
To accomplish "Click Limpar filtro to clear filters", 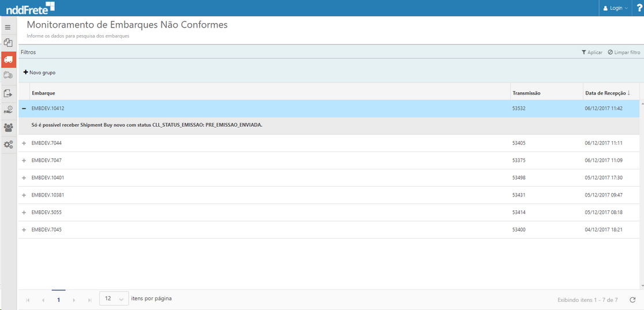I will coord(624,52).
